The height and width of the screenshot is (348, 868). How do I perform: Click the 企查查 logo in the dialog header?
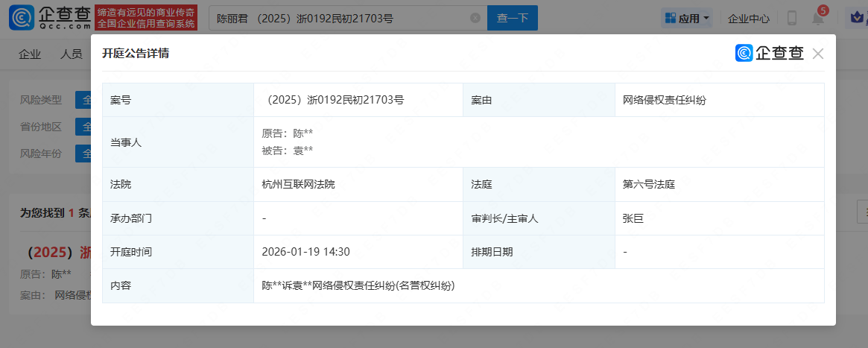tap(770, 54)
